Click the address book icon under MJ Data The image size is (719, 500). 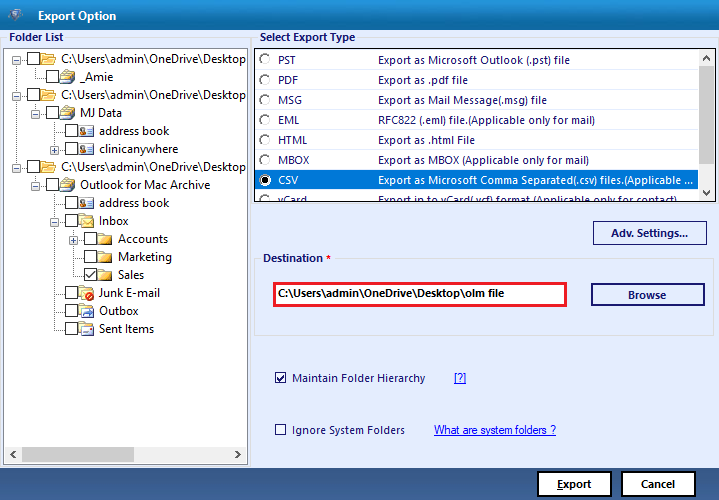coord(86,131)
